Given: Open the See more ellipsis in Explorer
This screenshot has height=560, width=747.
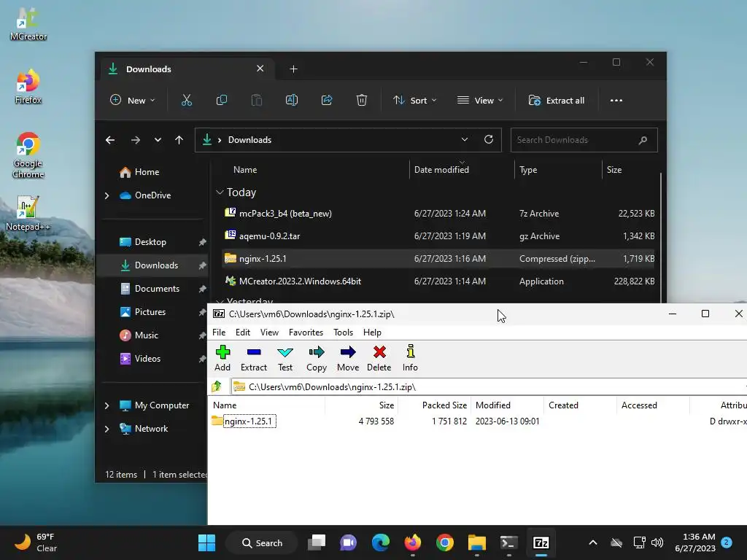Looking at the screenshot, I should pyautogui.click(x=616, y=101).
